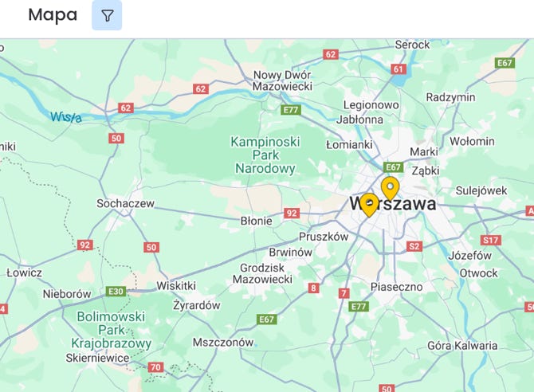Screen dimensions: 534x392
Task: Click the E77 badge below Nowy Dwór Mazowiecki
Action: [x=291, y=110]
